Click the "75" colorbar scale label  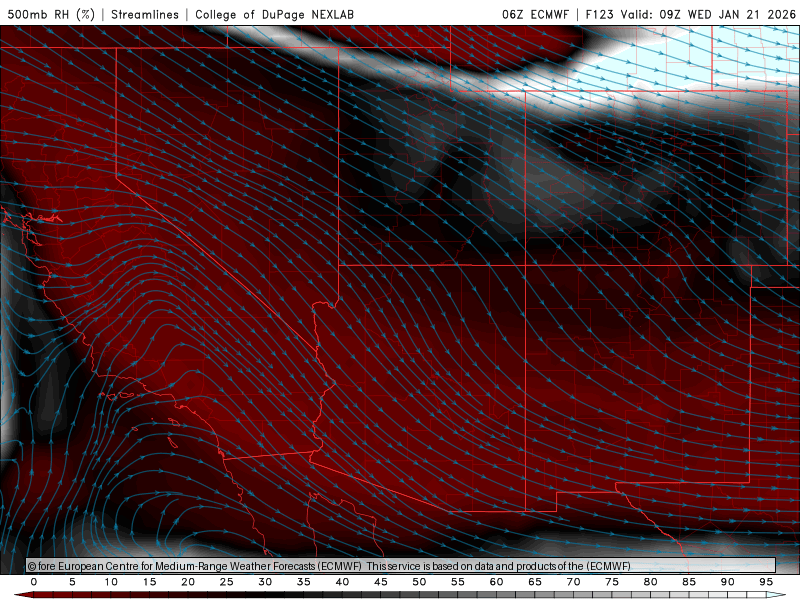pyautogui.click(x=612, y=582)
